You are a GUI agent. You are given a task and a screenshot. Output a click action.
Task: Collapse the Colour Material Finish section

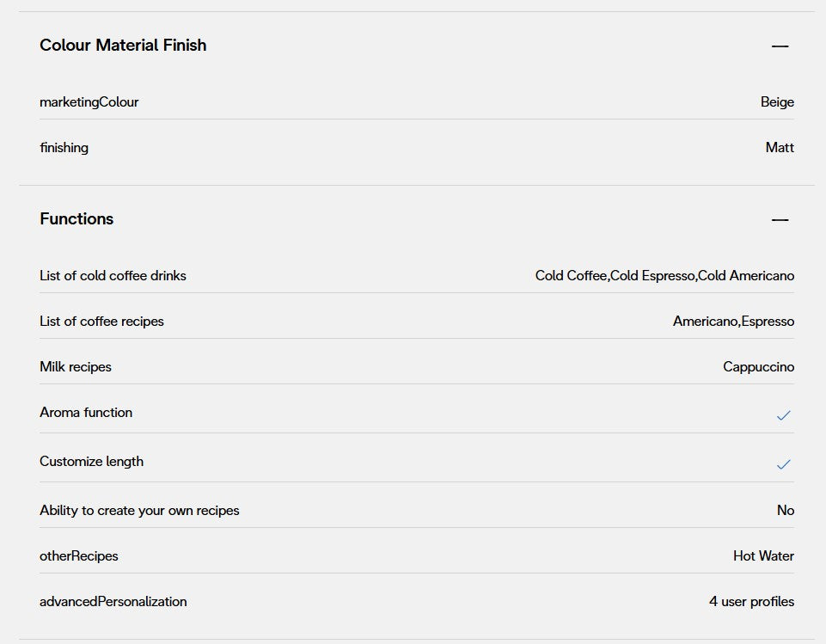pyautogui.click(x=780, y=46)
